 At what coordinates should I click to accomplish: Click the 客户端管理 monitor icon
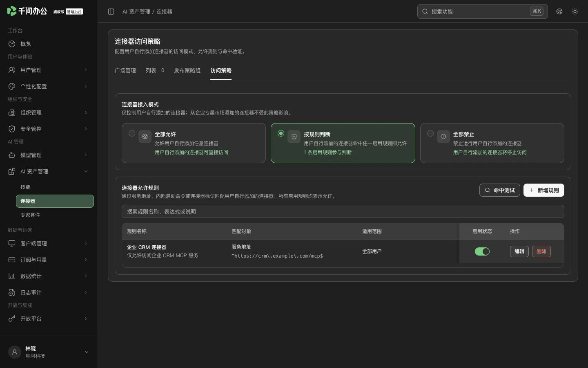coord(12,243)
